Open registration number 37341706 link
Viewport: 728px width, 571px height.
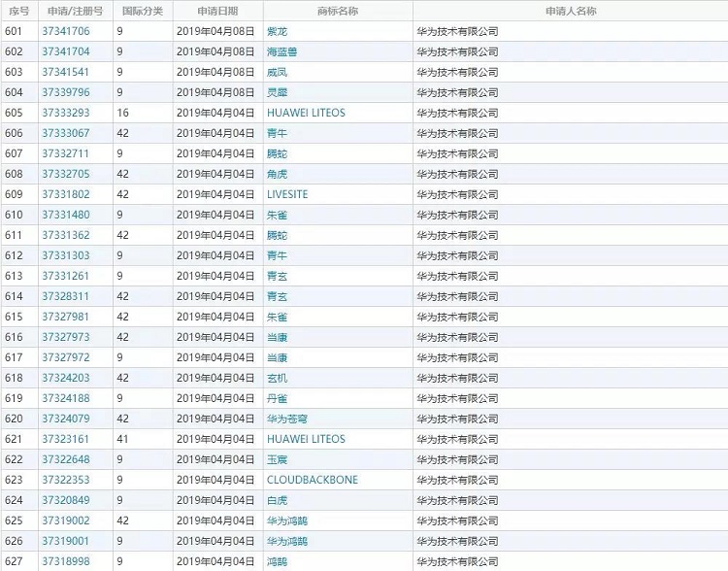click(65, 31)
